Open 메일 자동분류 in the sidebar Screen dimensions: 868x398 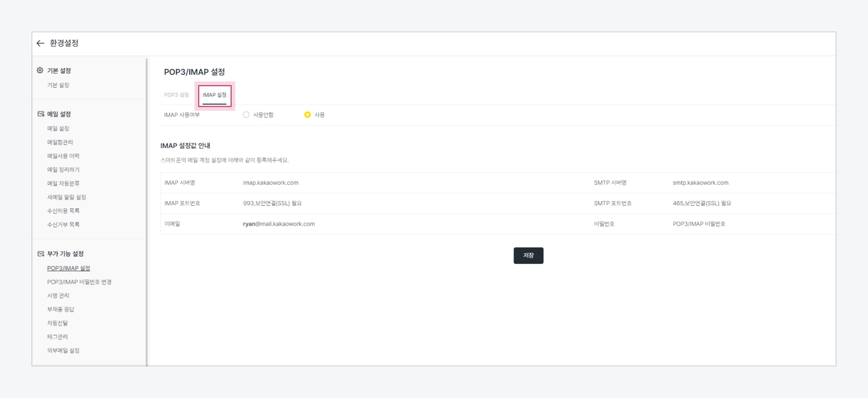pos(63,183)
